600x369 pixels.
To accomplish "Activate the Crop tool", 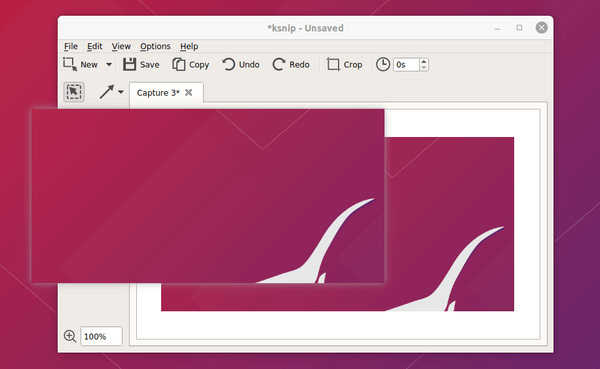I will coord(333,64).
